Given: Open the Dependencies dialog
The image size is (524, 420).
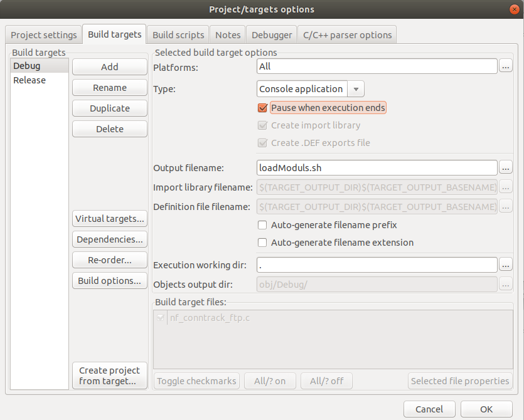Looking at the screenshot, I should point(109,239).
